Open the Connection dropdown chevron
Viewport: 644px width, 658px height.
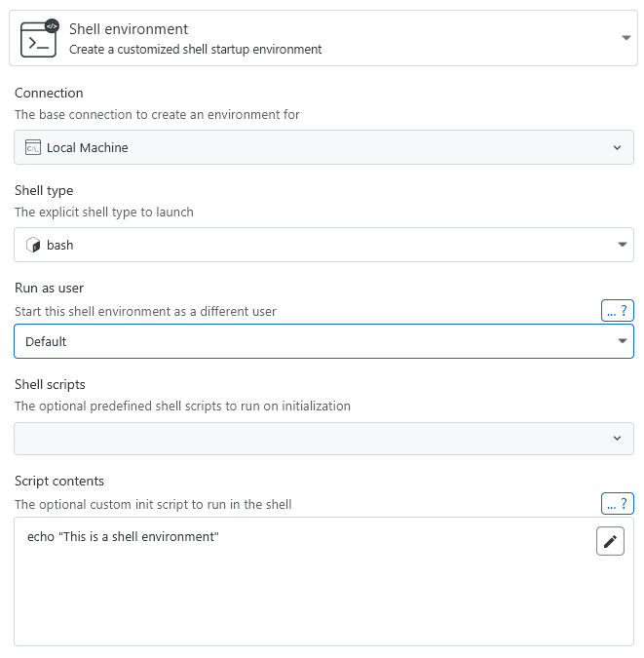(x=617, y=147)
